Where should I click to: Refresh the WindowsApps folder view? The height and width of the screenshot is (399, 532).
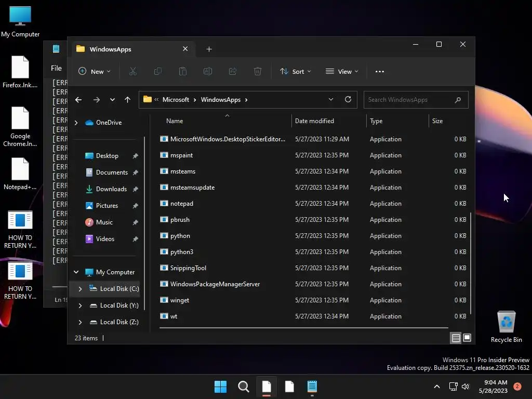tap(348, 99)
